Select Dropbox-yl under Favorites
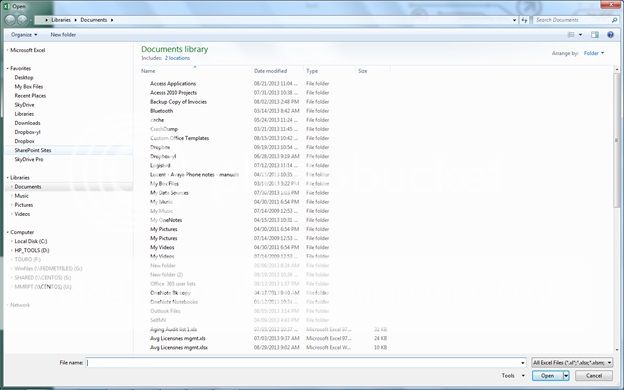This screenshot has width=624, height=390. click(27, 132)
